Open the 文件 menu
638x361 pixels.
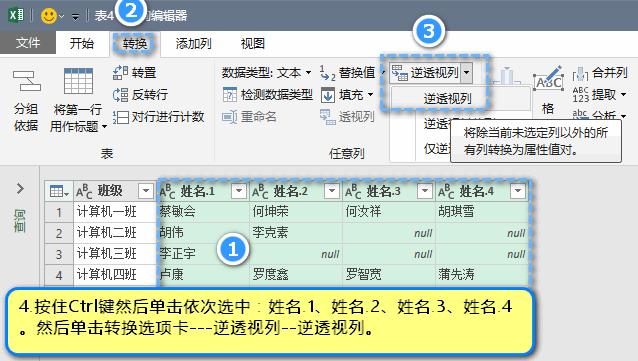[28, 43]
